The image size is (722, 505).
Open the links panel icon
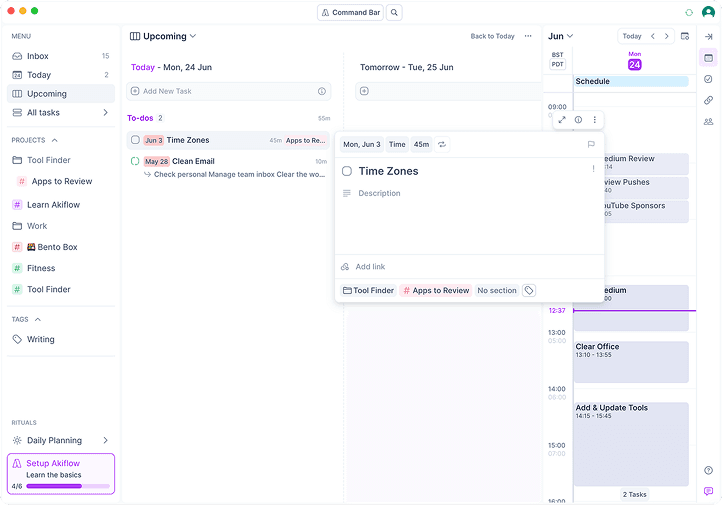click(708, 100)
